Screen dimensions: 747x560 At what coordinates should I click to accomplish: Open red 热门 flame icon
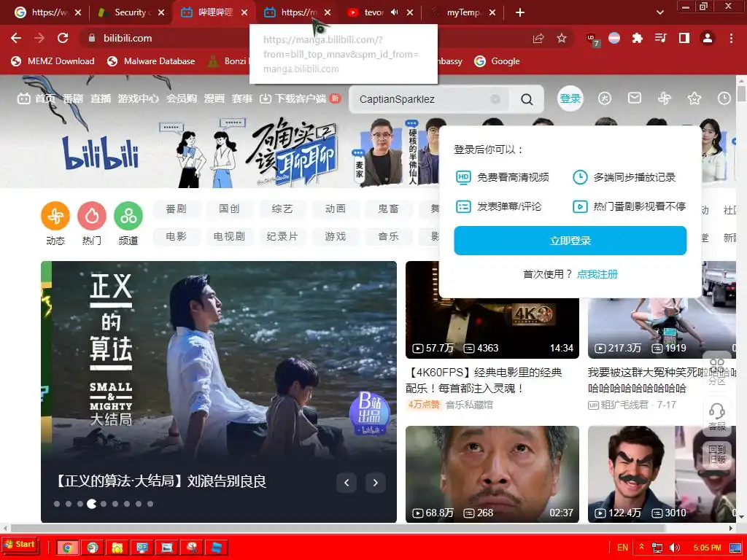pyautogui.click(x=92, y=216)
